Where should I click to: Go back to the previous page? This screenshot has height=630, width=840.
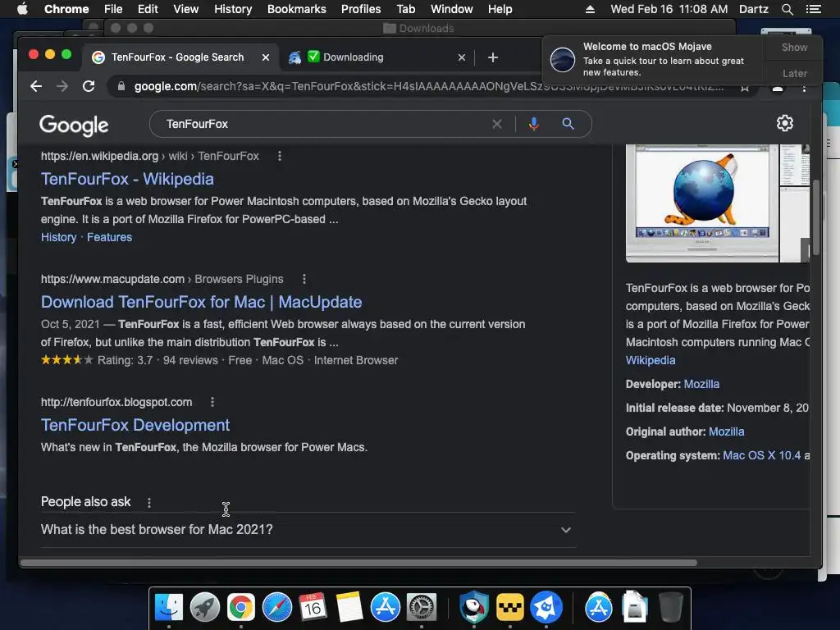36,86
